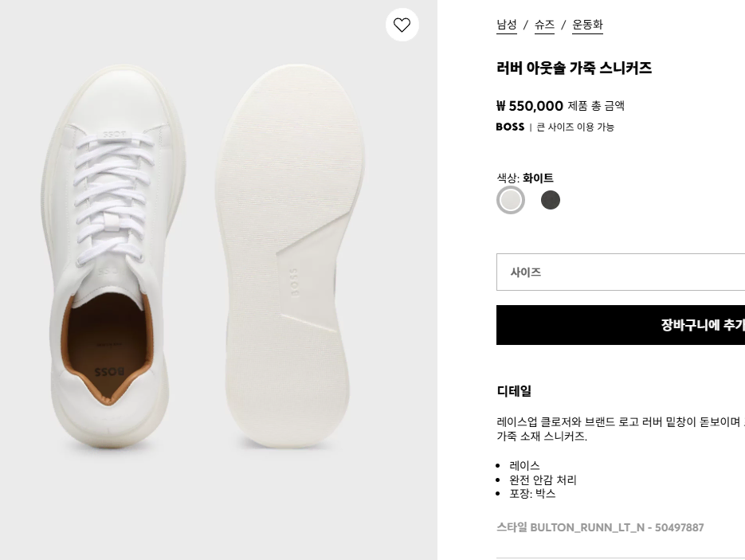Click the ₩ 550,000 price
This screenshot has height=560, width=745.
tap(530, 106)
